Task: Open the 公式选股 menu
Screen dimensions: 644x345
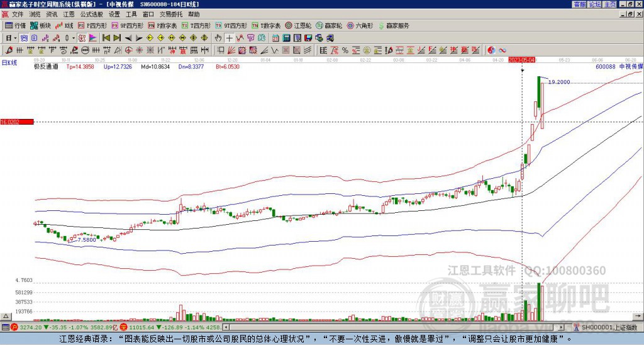Action: (92, 14)
